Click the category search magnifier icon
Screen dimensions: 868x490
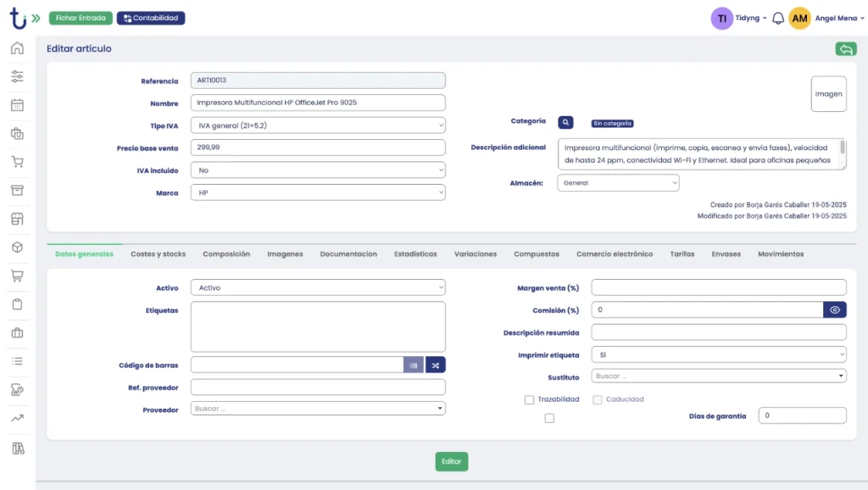pos(566,122)
